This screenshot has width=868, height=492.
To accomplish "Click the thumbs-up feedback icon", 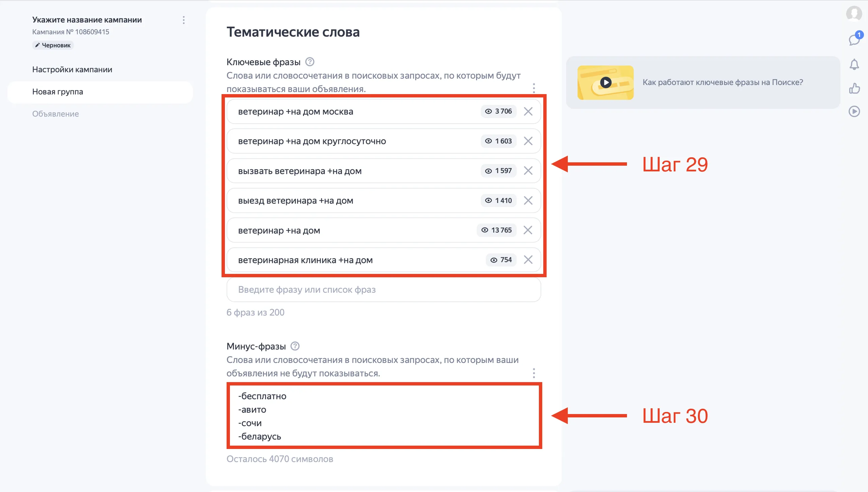I will pyautogui.click(x=855, y=88).
